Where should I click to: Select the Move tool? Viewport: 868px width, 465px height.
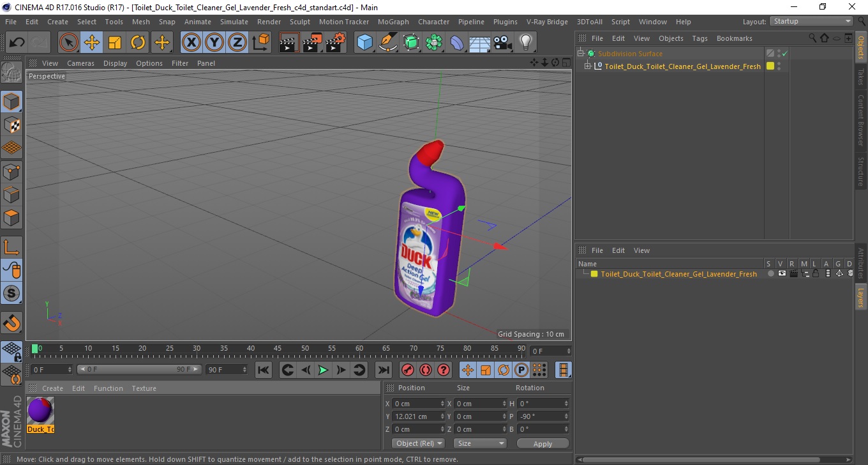pos(92,43)
